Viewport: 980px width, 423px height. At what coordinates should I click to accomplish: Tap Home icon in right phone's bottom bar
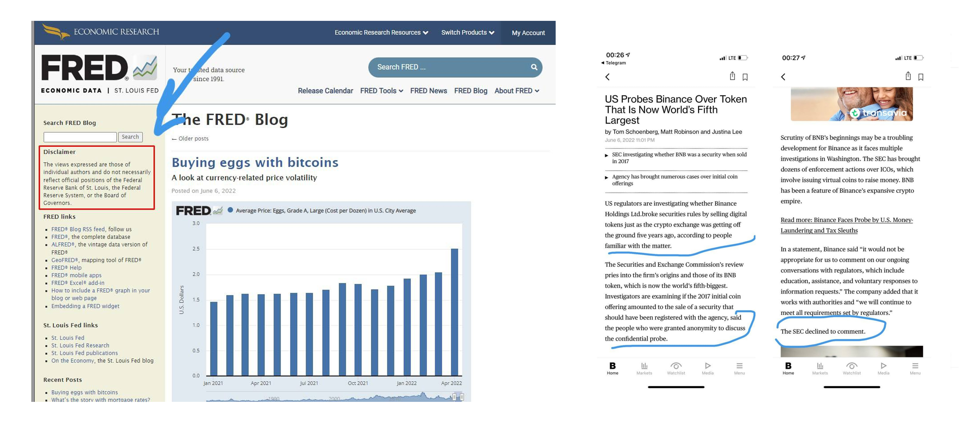point(788,368)
